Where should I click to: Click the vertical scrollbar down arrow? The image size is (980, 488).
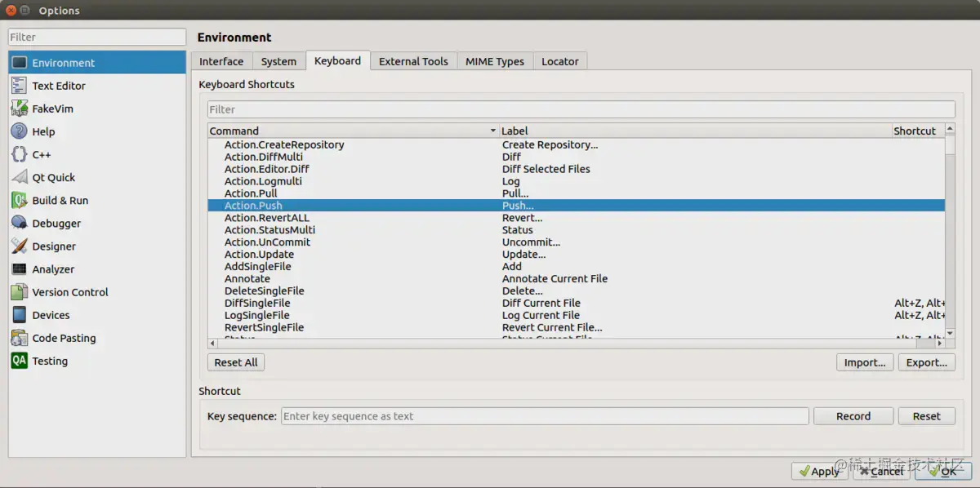point(950,333)
